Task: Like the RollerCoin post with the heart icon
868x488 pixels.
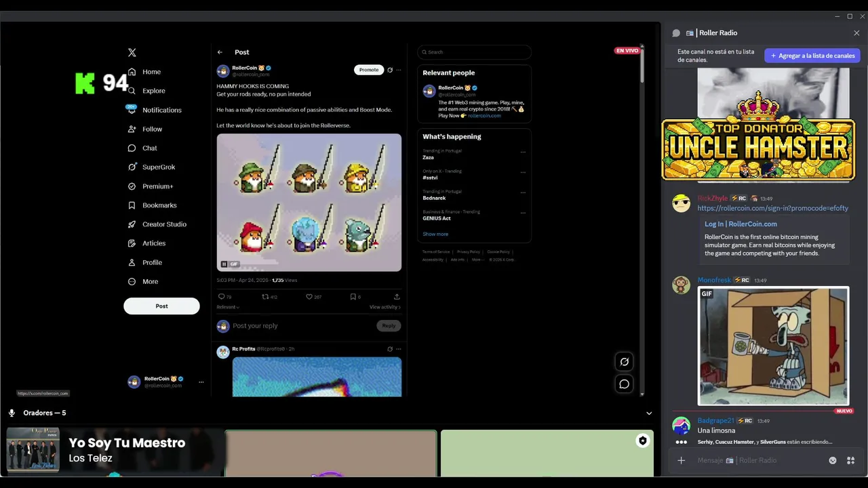Action: click(x=313, y=297)
